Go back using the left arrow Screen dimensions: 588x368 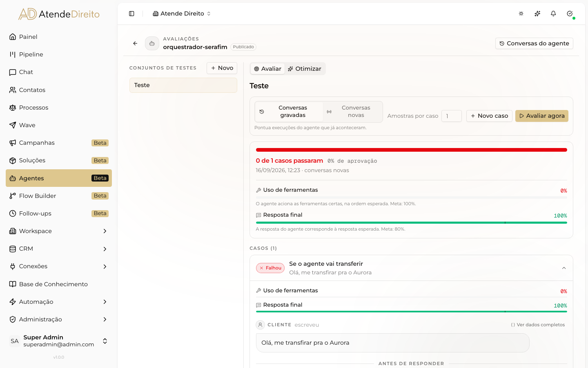click(135, 43)
